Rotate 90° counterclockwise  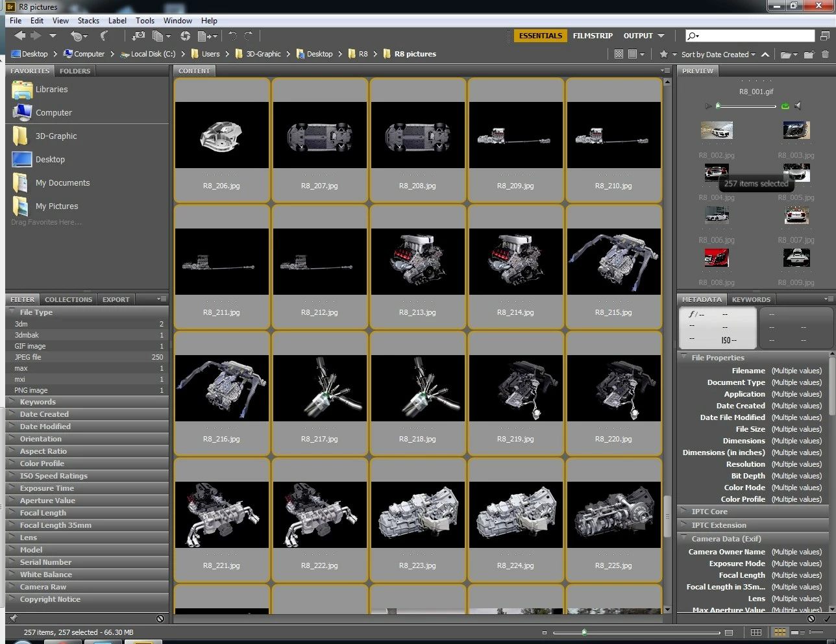(x=232, y=36)
